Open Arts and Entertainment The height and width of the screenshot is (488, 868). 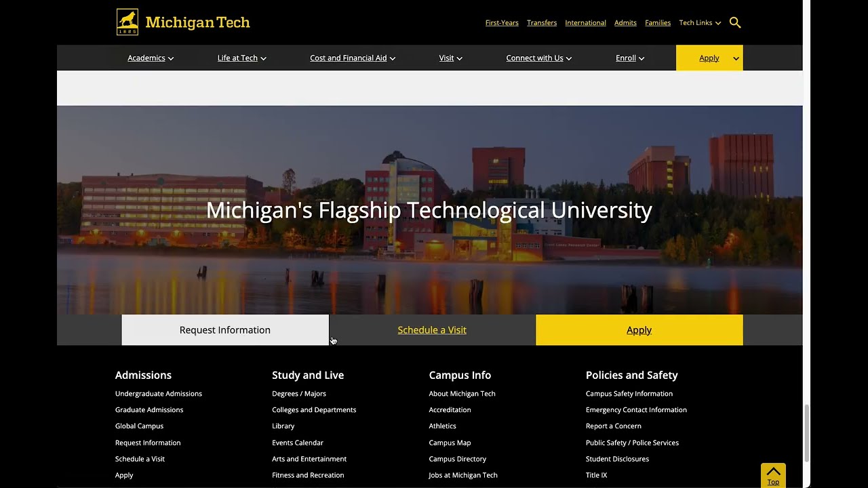click(309, 459)
